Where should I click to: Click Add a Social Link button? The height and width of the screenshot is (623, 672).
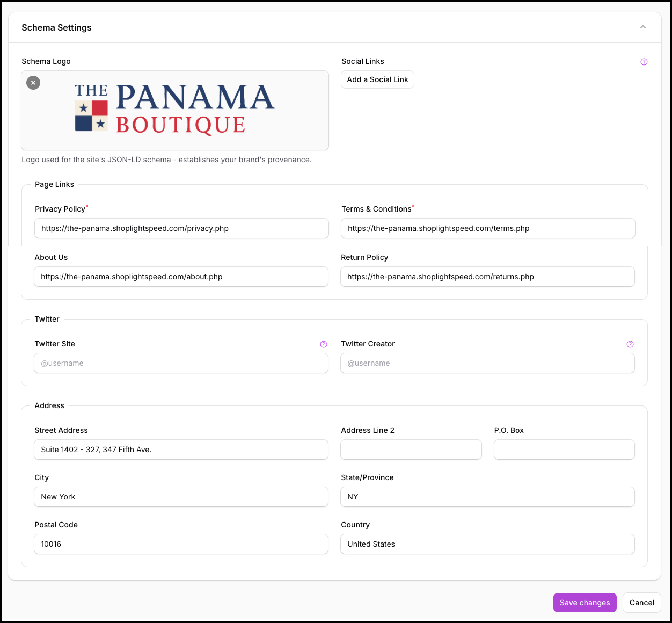pos(377,79)
